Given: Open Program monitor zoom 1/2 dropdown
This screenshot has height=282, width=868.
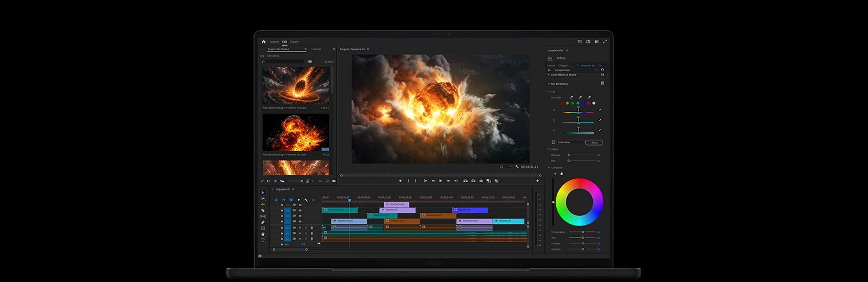Looking at the screenshot, I should pos(506,167).
